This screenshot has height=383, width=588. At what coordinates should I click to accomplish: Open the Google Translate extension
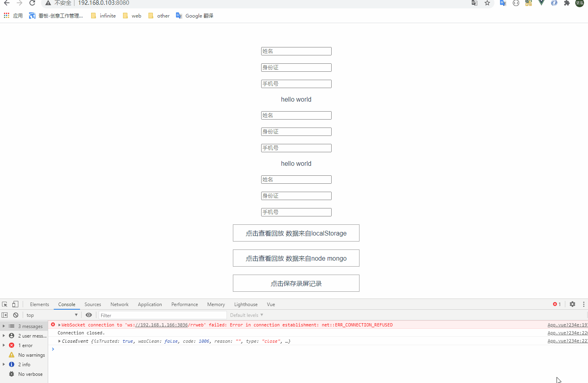point(503,3)
